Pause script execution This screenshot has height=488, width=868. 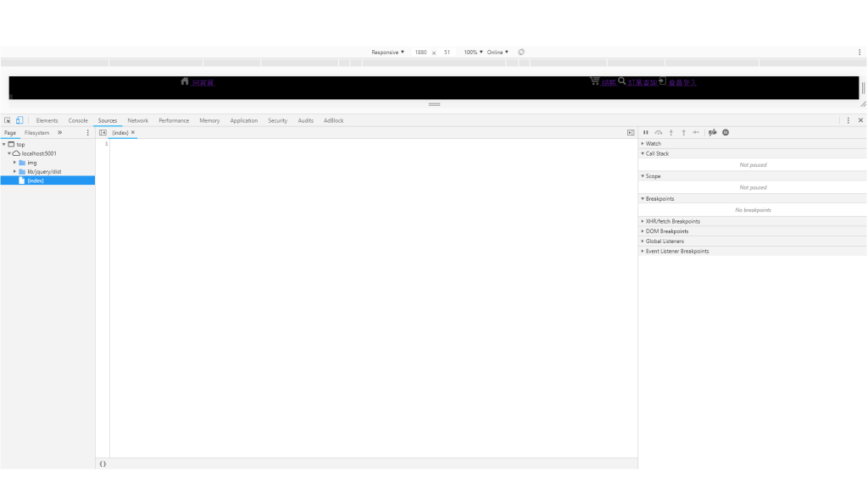tap(645, 133)
